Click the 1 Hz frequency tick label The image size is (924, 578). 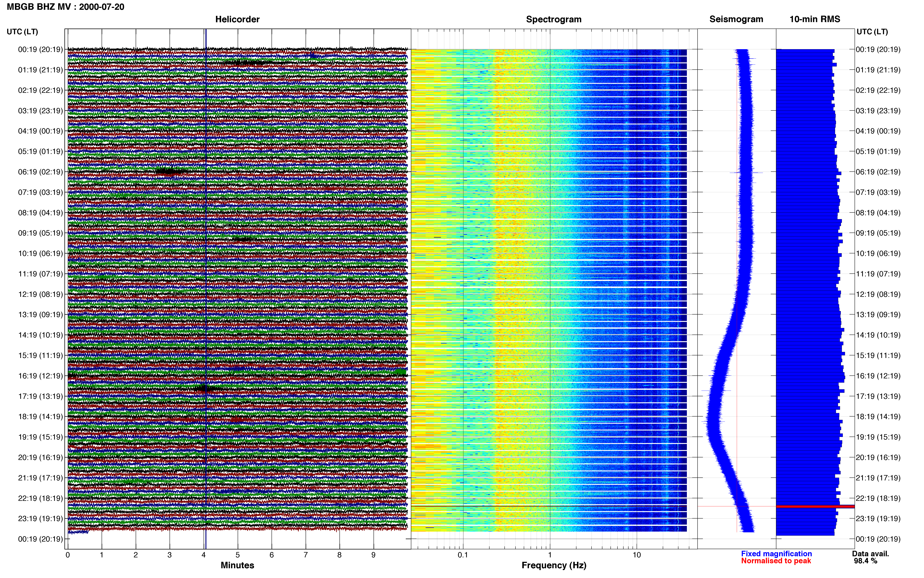pyautogui.click(x=550, y=555)
